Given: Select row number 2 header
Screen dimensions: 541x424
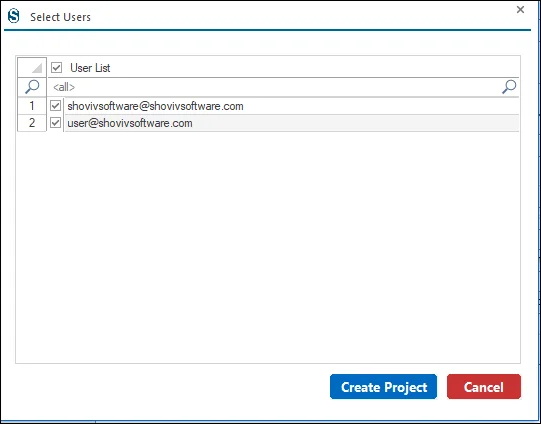Looking at the screenshot, I should 32,123.
